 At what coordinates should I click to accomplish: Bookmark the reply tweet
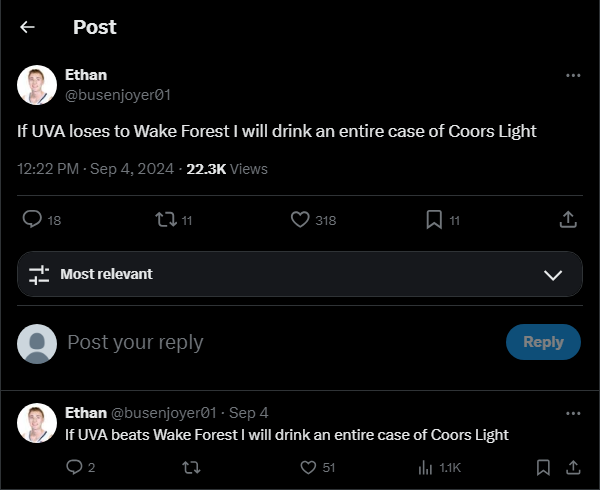pos(543,467)
